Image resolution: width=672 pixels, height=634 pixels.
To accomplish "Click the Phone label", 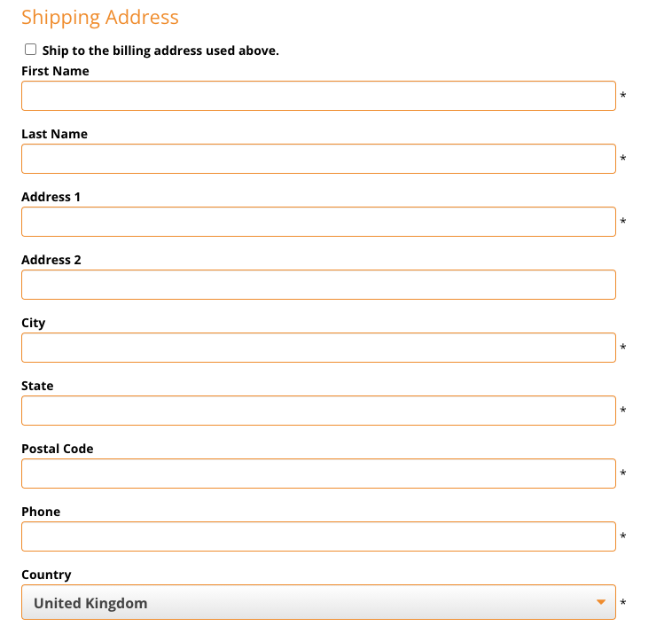I will tap(41, 512).
